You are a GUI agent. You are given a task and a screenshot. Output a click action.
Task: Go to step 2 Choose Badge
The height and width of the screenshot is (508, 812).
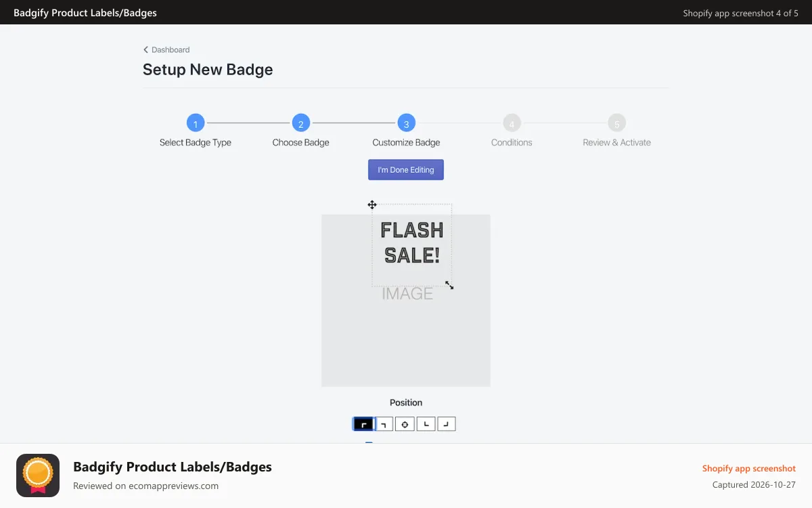point(301,123)
